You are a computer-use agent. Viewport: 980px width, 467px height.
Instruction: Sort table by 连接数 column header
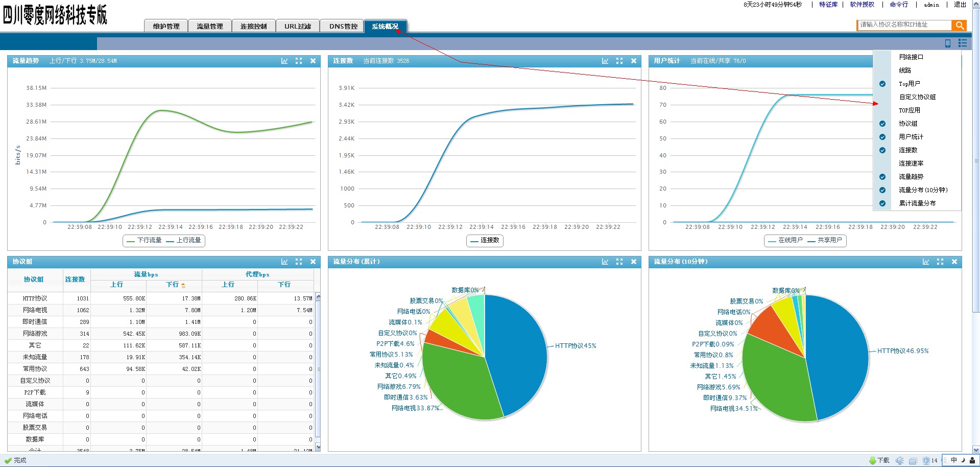point(76,279)
